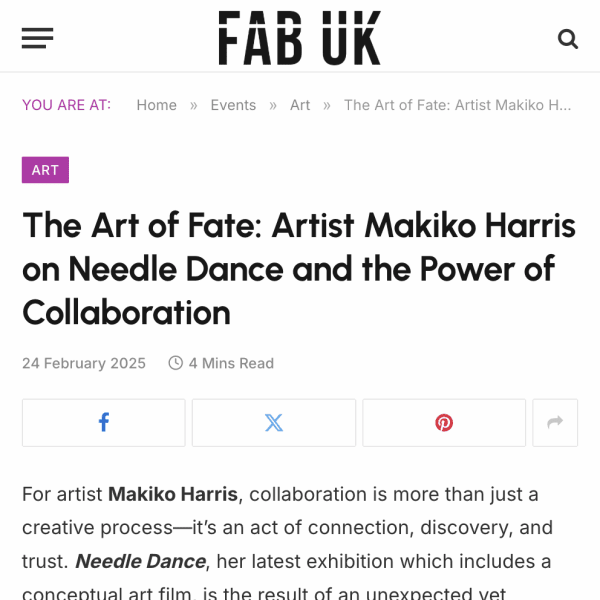Pin the article on Pinterest

[x=444, y=422]
